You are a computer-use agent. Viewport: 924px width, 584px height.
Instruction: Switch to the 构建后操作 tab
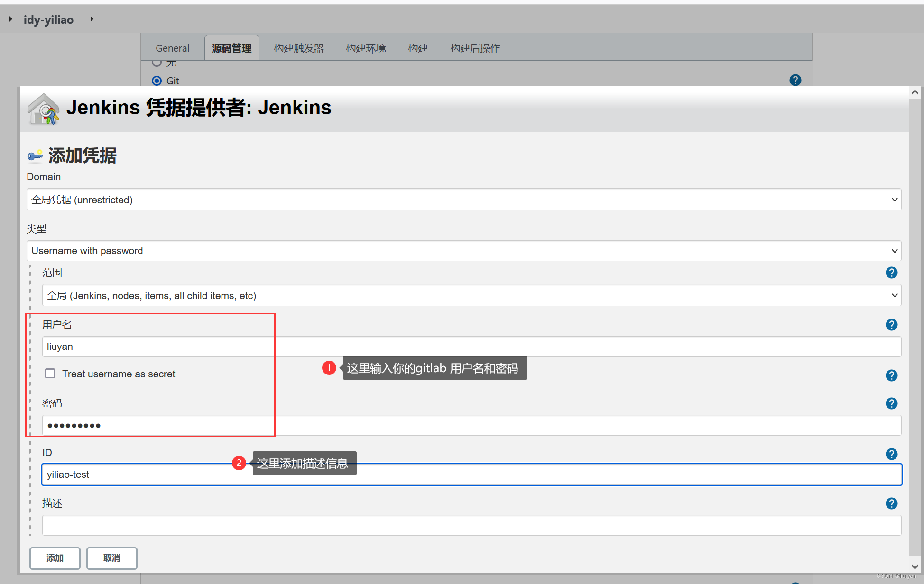(x=475, y=48)
